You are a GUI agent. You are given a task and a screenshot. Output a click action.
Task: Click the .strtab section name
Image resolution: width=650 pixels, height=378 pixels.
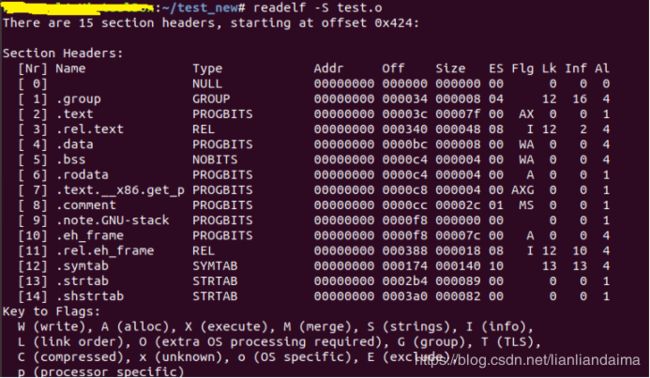(82, 281)
